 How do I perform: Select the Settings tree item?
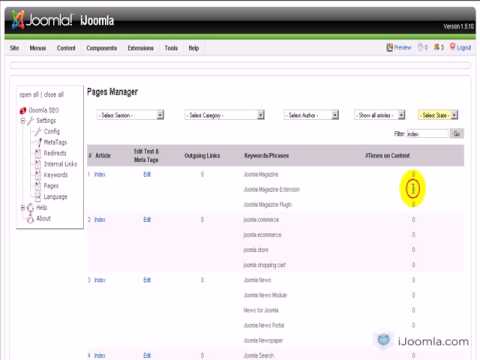(46, 121)
